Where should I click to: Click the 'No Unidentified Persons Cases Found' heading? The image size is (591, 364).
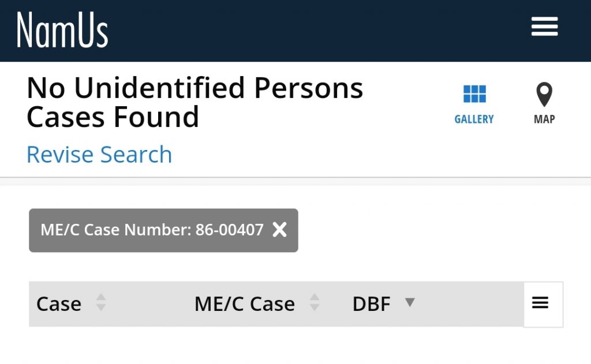coord(194,103)
